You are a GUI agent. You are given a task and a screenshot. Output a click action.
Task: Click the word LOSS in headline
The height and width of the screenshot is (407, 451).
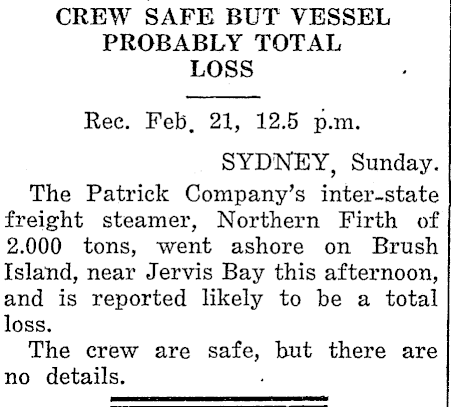[x=222, y=69]
